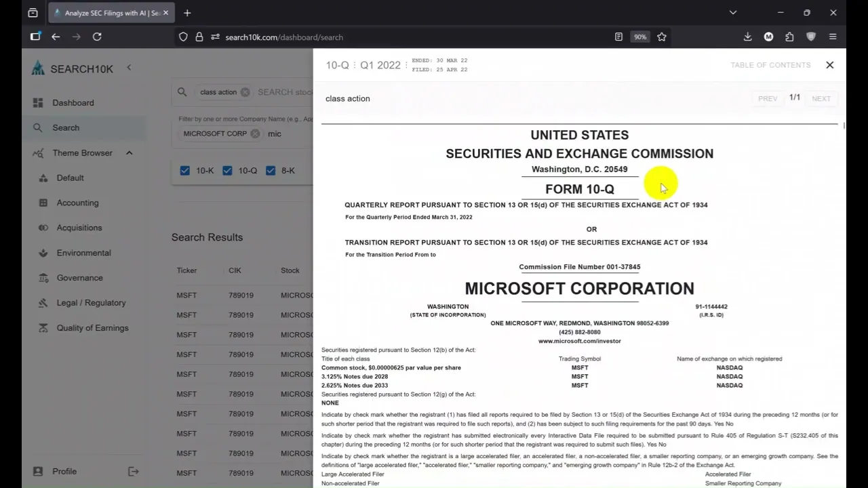Reload the page
The width and height of the screenshot is (868, 488).
97,37
